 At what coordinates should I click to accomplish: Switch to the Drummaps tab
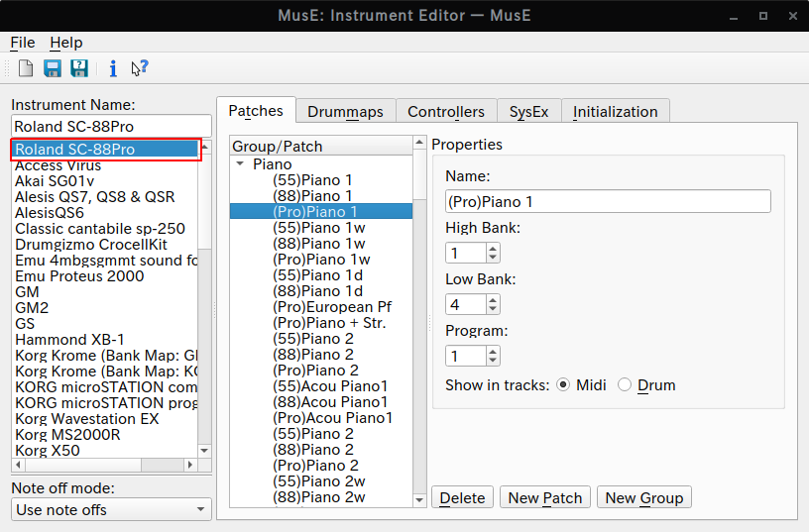345,111
